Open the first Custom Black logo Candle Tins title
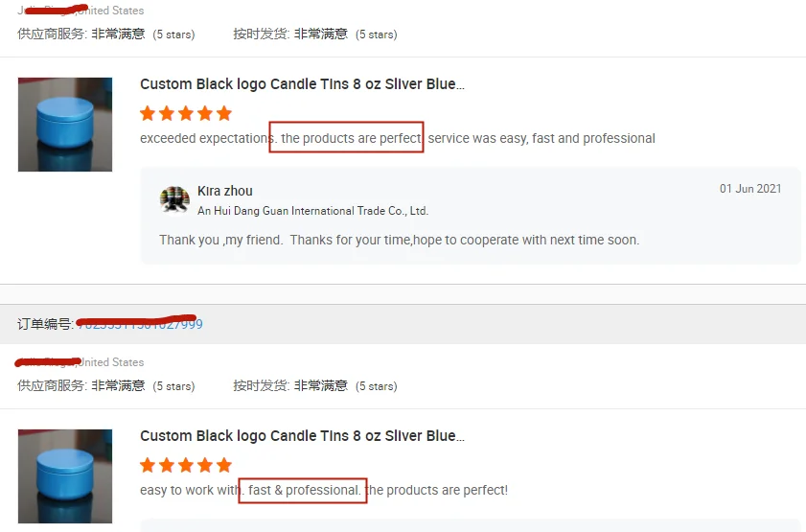 tap(302, 84)
